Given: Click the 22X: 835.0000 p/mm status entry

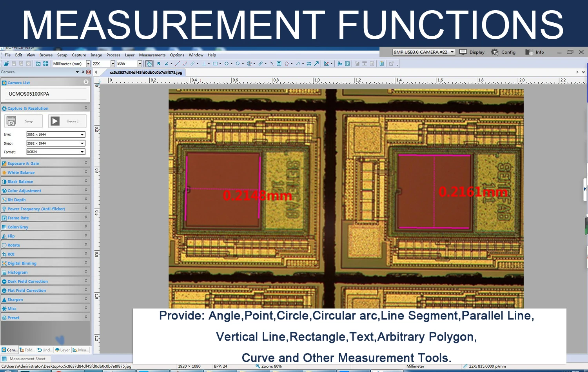Looking at the screenshot, I should tap(485, 367).
